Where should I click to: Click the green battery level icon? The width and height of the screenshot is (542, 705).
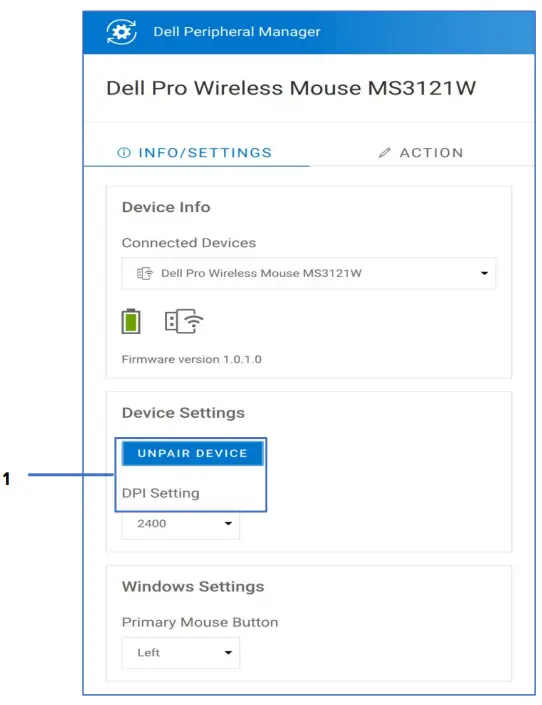(x=131, y=321)
